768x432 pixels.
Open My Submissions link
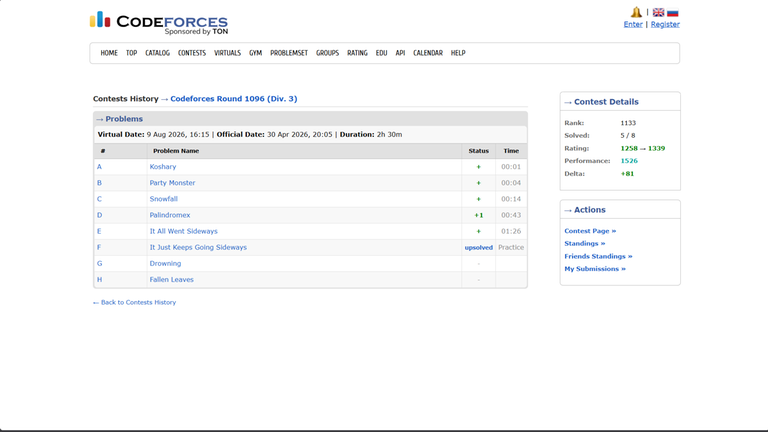point(595,269)
